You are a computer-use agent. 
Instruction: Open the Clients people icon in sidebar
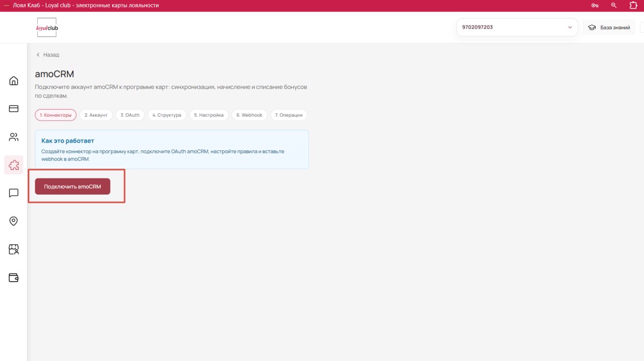[x=14, y=137]
